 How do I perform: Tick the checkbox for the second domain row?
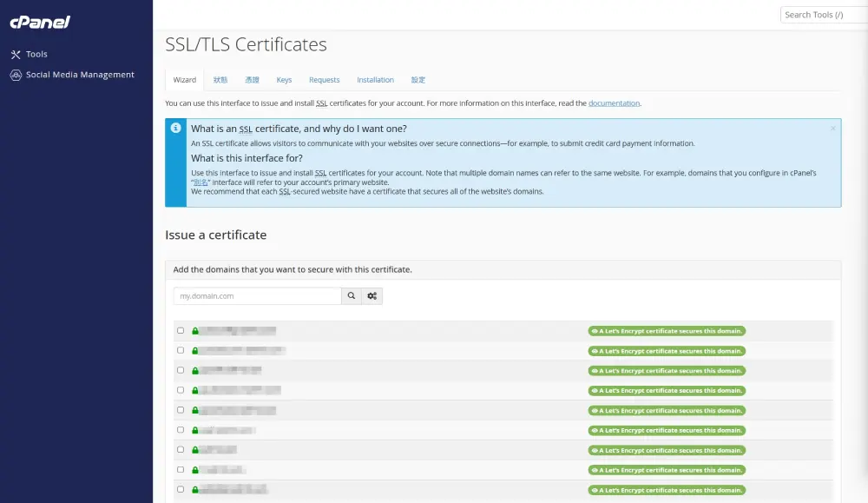point(181,350)
